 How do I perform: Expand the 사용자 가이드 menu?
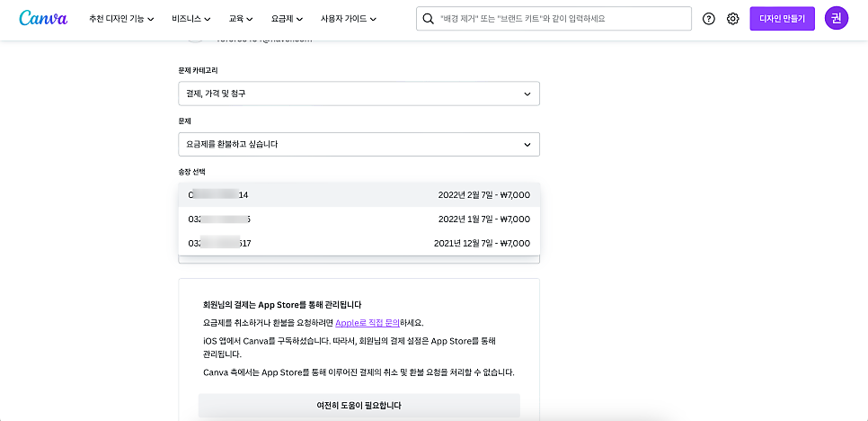[349, 19]
